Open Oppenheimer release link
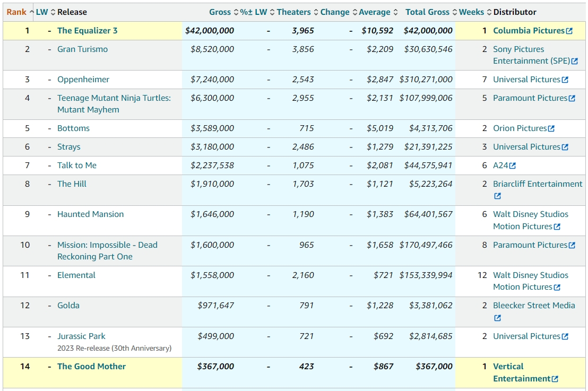This screenshot has width=588, height=391. point(83,80)
